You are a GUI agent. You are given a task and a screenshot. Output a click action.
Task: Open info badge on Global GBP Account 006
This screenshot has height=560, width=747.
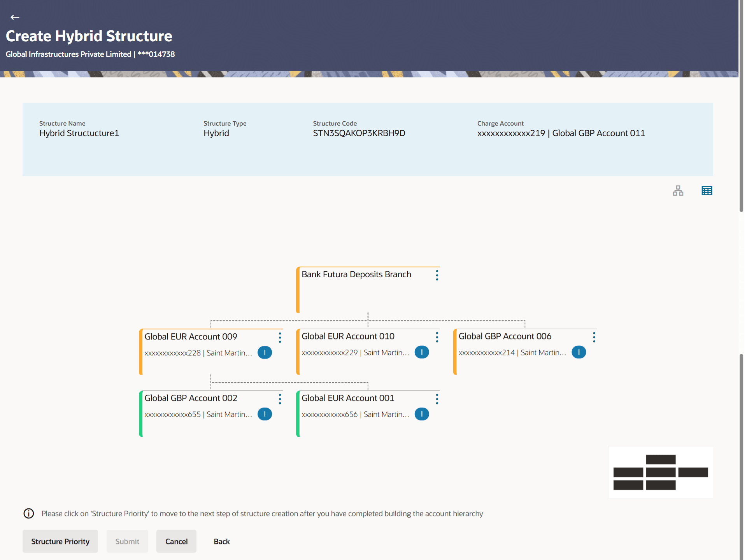click(579, 352)
